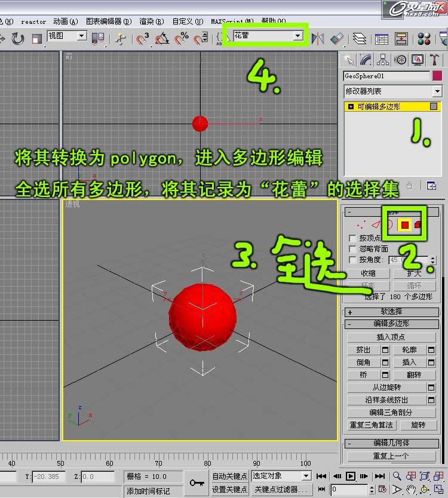Check the 忽略背面 option
The width and height of the screenshot is (448, 498).
[352, 249]
